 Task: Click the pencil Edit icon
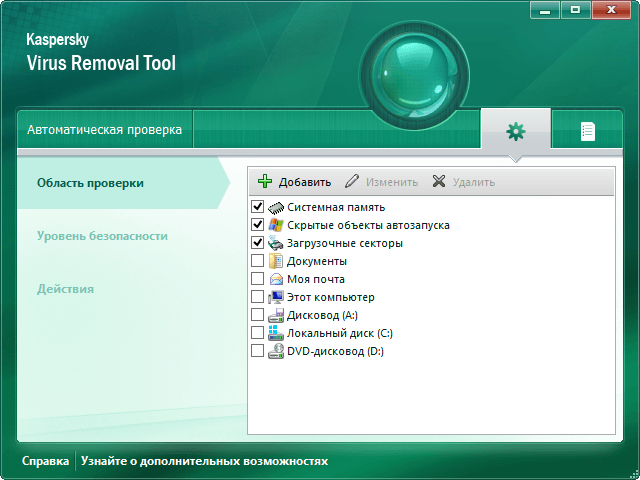pyautogui.click(x=352, y=181)
